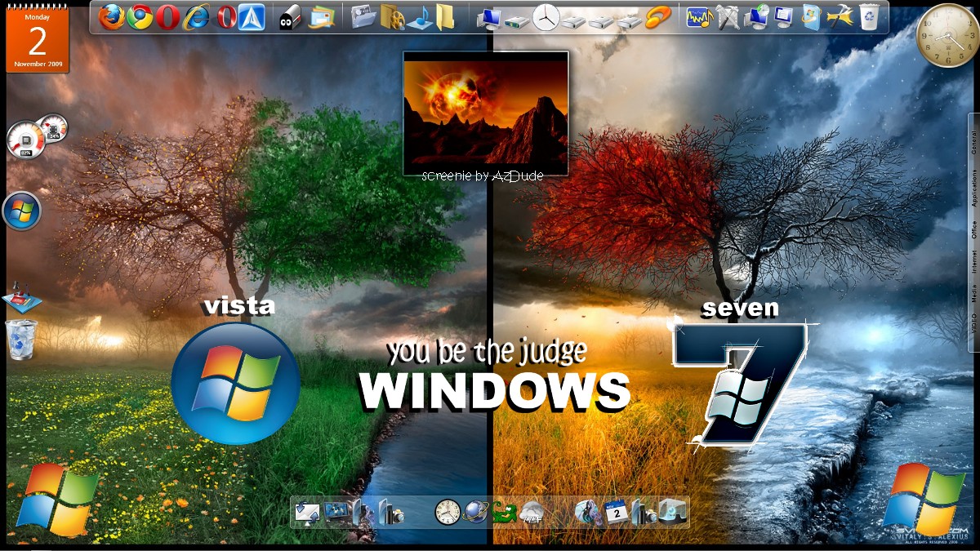Click the green gecko icon in bottom dock
980x551 pixels.
click(504, 513)
